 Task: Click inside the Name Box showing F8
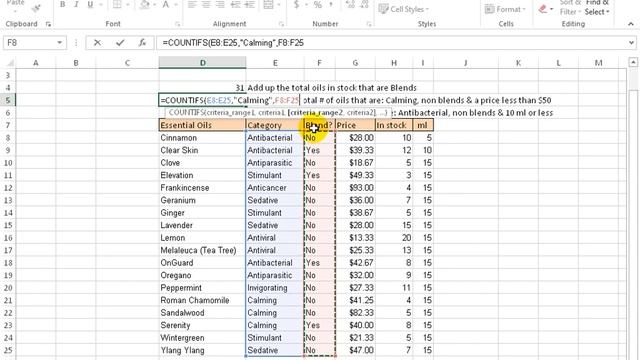pyautogui.click(x=29, y=42)
